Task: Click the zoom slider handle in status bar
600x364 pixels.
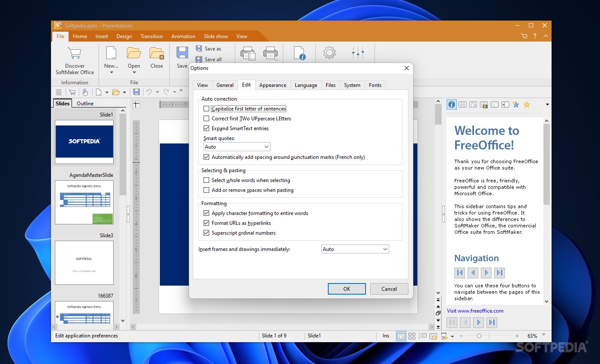Action: (479, 336)
